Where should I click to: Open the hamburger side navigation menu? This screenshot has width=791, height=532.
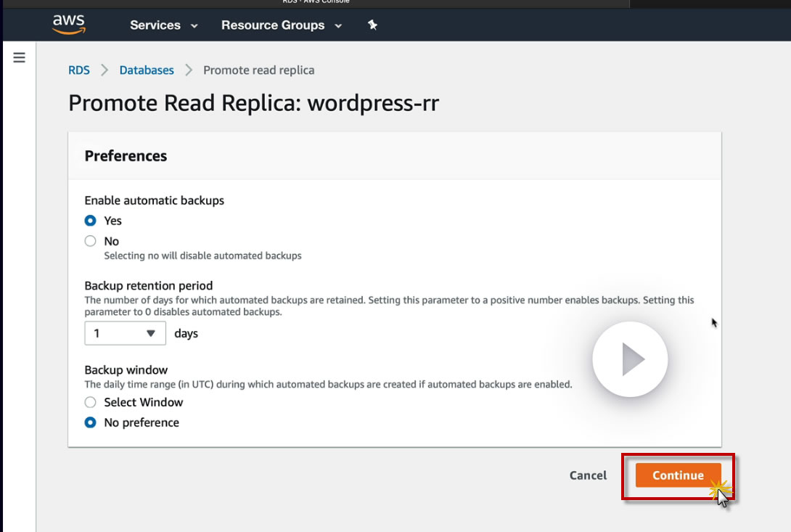coord(20,57)
